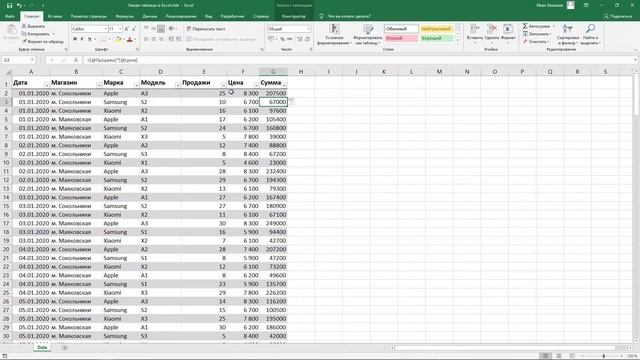Switch to the Формулы tab
The width and height of the screenshot is (640, 360).
click(x=124, y=16)
